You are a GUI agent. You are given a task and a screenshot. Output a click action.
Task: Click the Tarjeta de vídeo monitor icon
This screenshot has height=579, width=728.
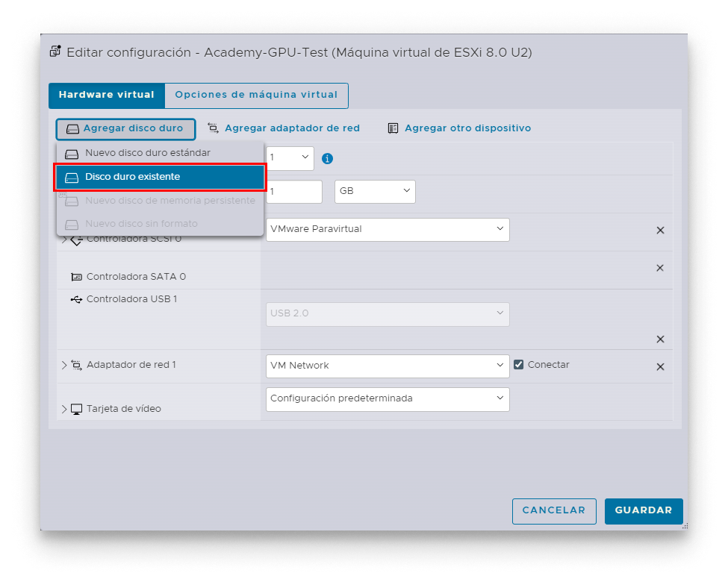[76, 409]
